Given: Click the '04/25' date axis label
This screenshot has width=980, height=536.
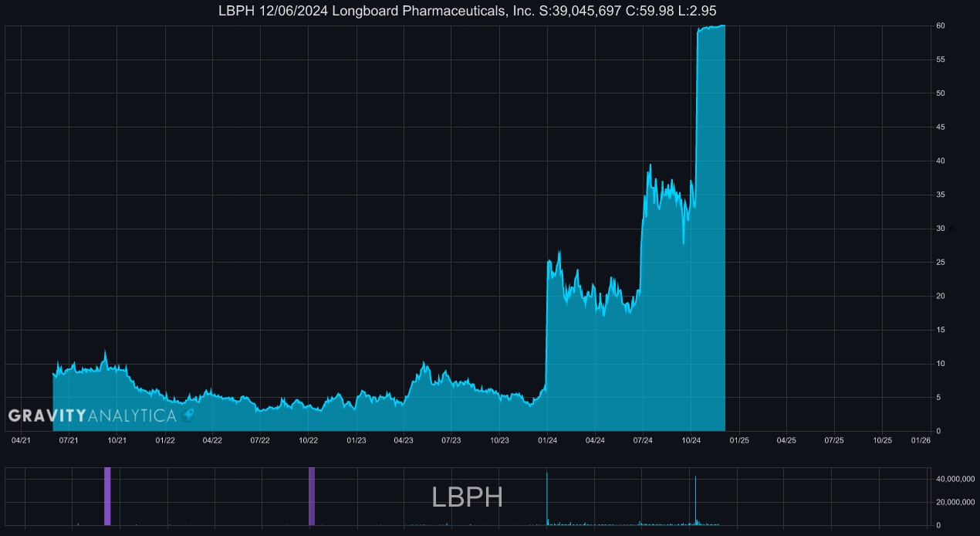Looking at the screenshot, I should [x=786, y=440].
